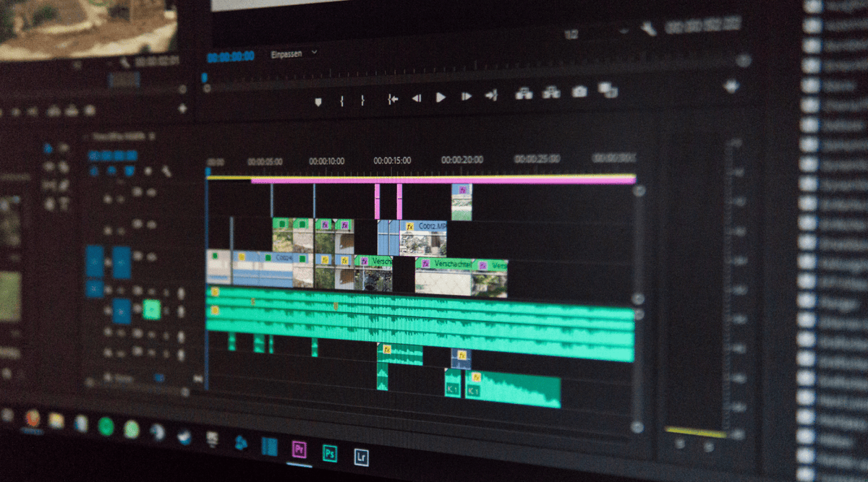Click the Comparison View icon
This screenshot has height=482, width=868.
pyautogui.click(x=608, y=90)
